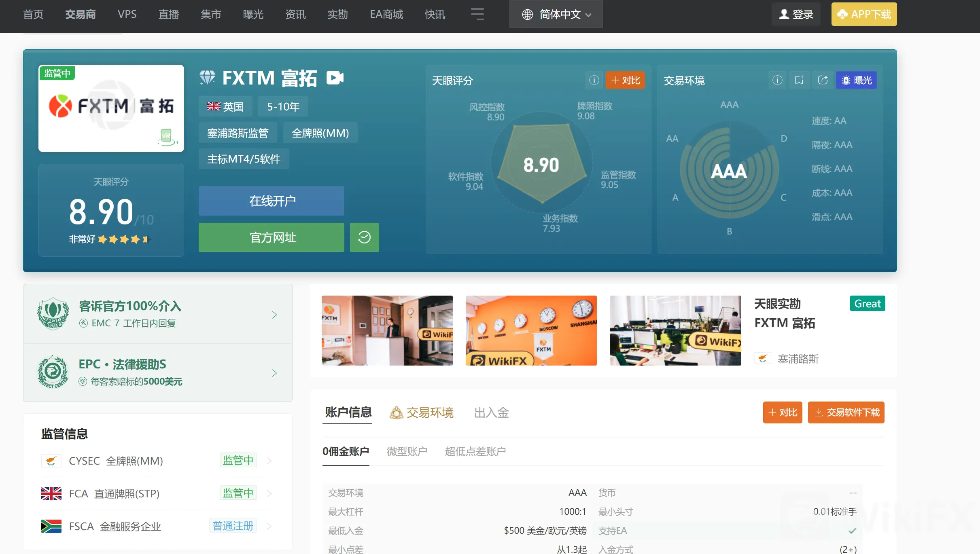
Task: Click the info icon in 天眼评分 panel
Action: click(x=594, y=80)
